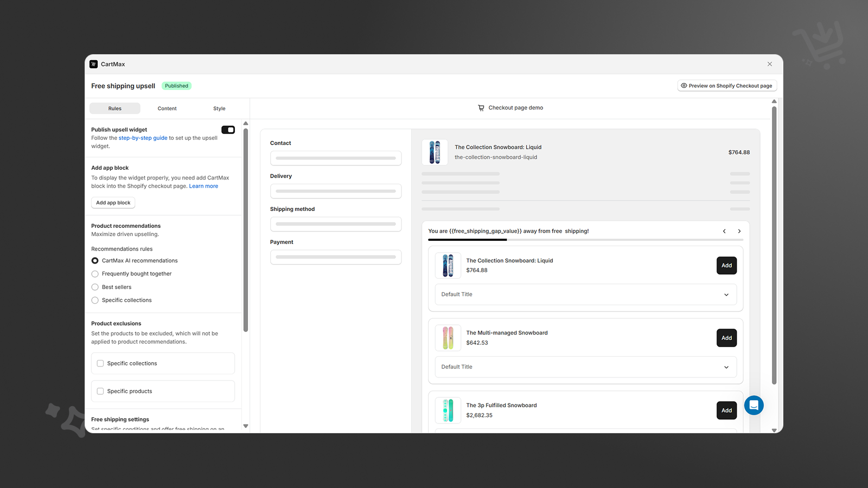Click 'Product recommendations' section heading

point(126,226)
